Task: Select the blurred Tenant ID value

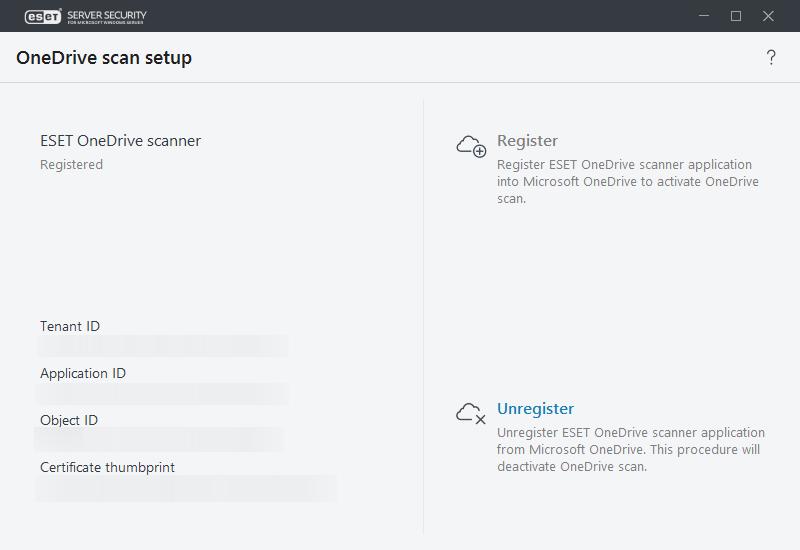Action: click(163, 346)
